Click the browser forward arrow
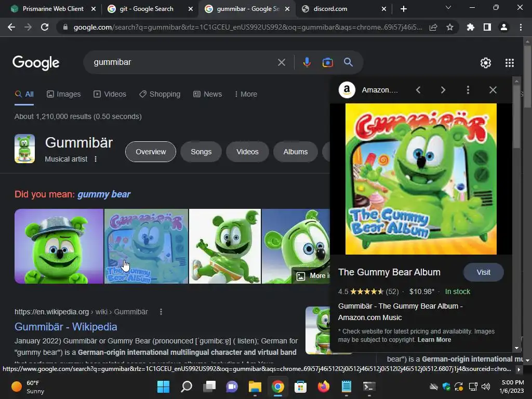Image resolution: width=532 pixels, height=399 pixels. point(28,27)
